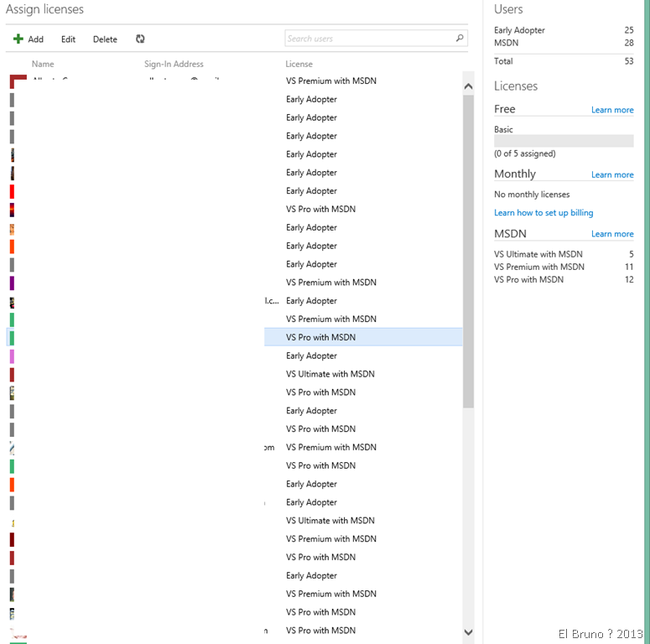Viewport: 650px width, 644px height.
Task: Click the Basic license usage bar
Action: click(x=564, y=141)
